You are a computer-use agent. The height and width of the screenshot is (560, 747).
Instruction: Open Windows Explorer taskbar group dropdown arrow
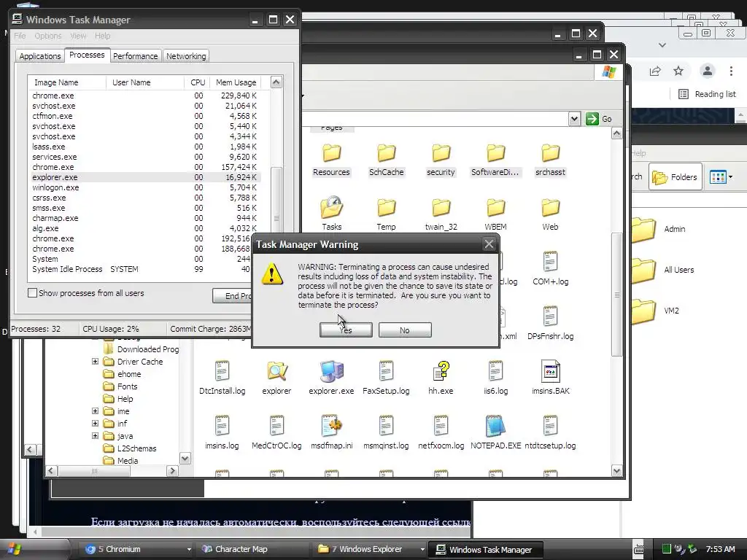[422, 549]
